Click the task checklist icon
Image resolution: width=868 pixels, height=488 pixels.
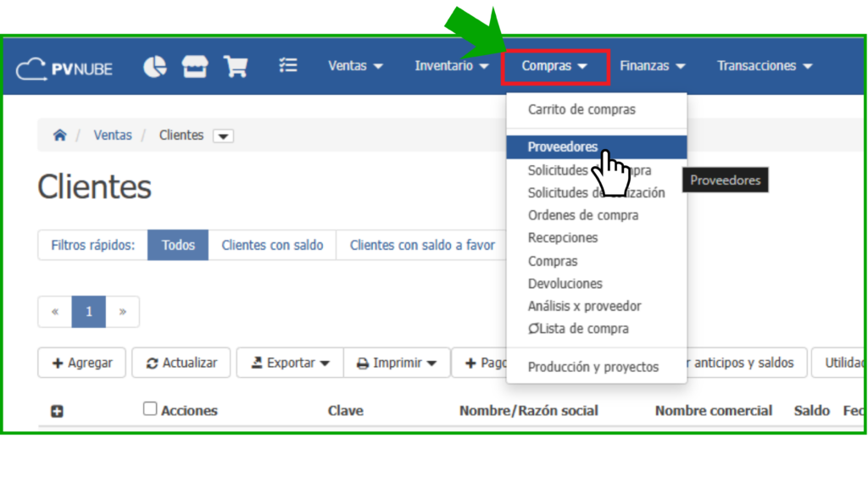pyautogui.click(x=288, y=66)
